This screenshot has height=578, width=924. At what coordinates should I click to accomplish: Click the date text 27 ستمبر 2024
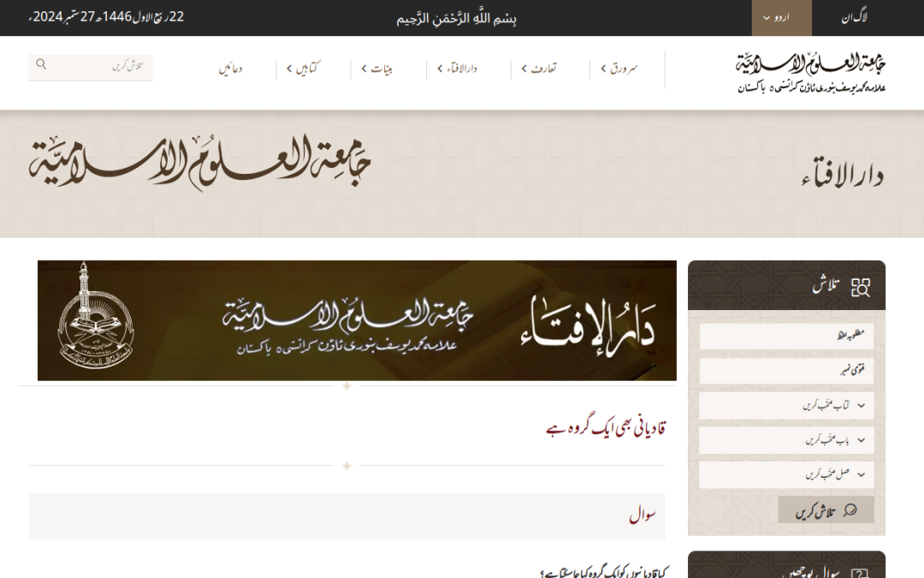click(63, 17)
